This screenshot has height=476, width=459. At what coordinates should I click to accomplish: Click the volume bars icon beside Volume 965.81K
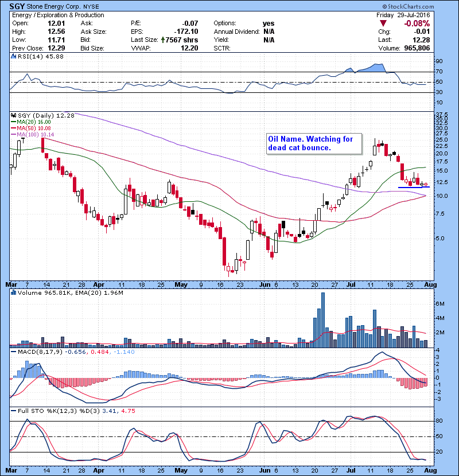click(13, 292)
